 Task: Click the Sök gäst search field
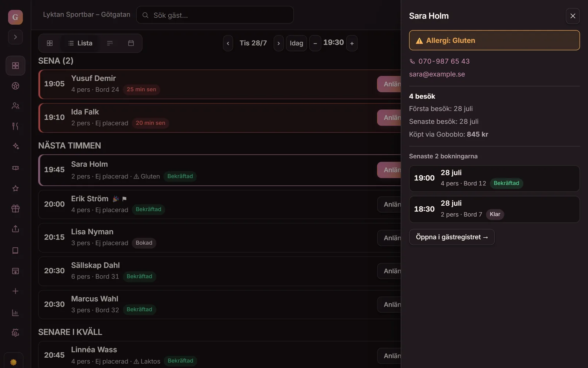[x=215, y=15]
